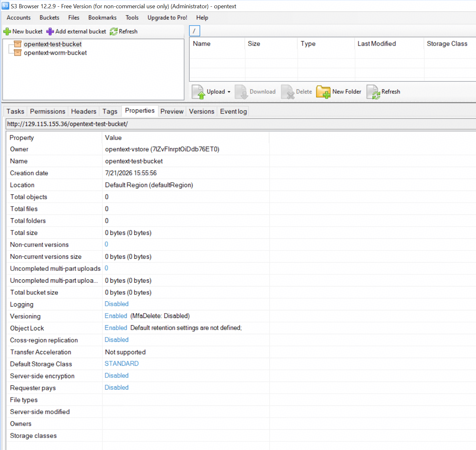Click the Refresh label beside New Folder

(391, 92)
